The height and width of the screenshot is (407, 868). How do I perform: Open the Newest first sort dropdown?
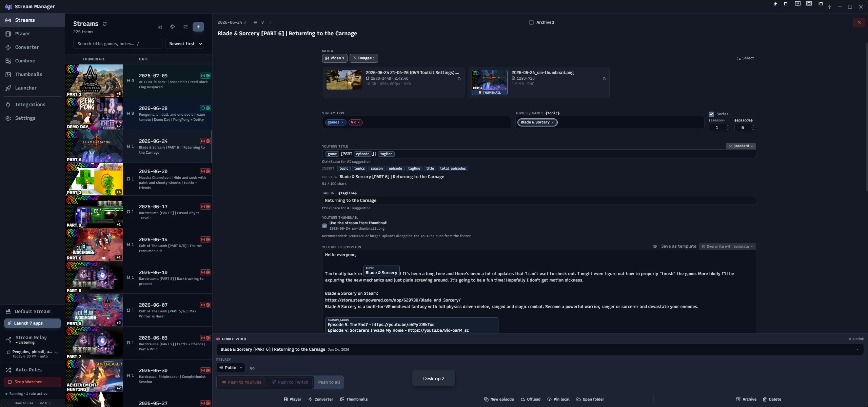pos(185,44)
